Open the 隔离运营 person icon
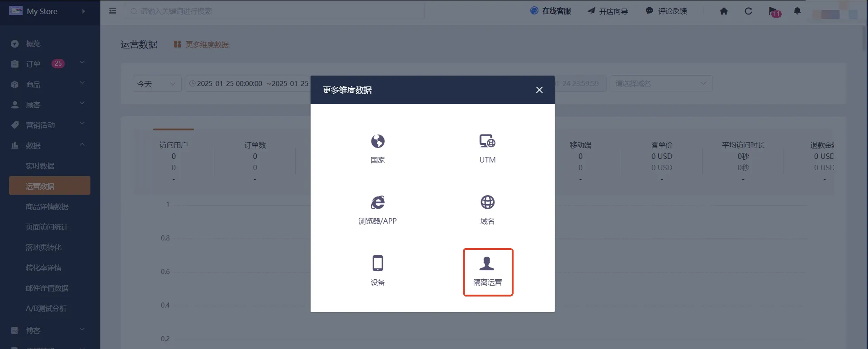868x349 pixels. pyautogui.click(x=487, y=263)
